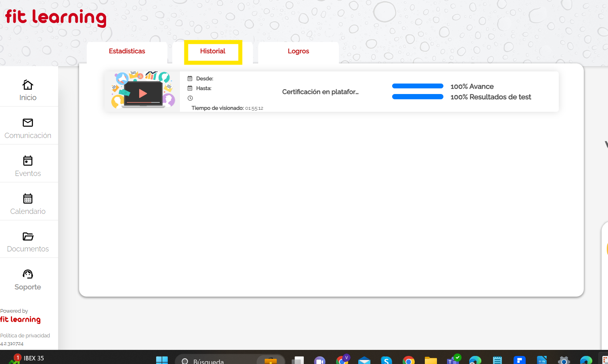Click the course video thumbnail
Image resolution: width=608 pixels, height=364 pixels.
point(142,92)
